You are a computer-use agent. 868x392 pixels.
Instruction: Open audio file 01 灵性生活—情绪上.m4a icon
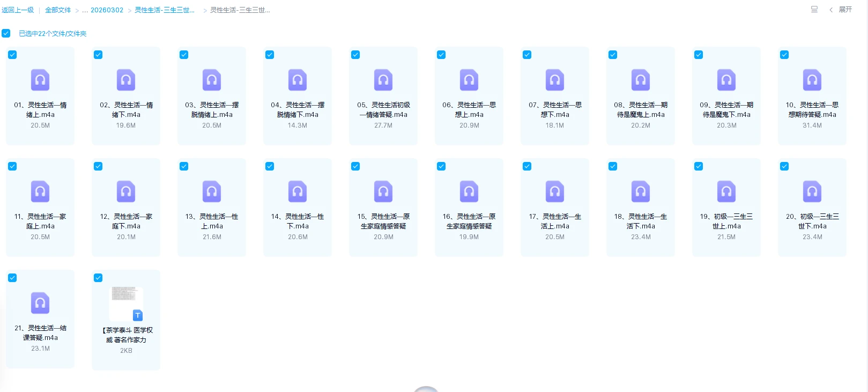click(x=40, y=80)
